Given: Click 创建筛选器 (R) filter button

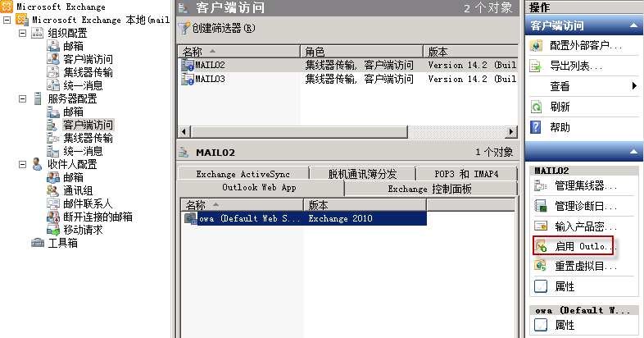Looking at the screenshot, I should [217, 28].
